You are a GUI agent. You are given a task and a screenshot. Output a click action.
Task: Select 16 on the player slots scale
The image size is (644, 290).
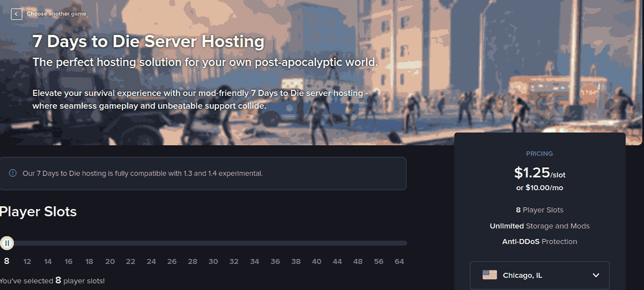pyautogui.click(x=69, y=261)
